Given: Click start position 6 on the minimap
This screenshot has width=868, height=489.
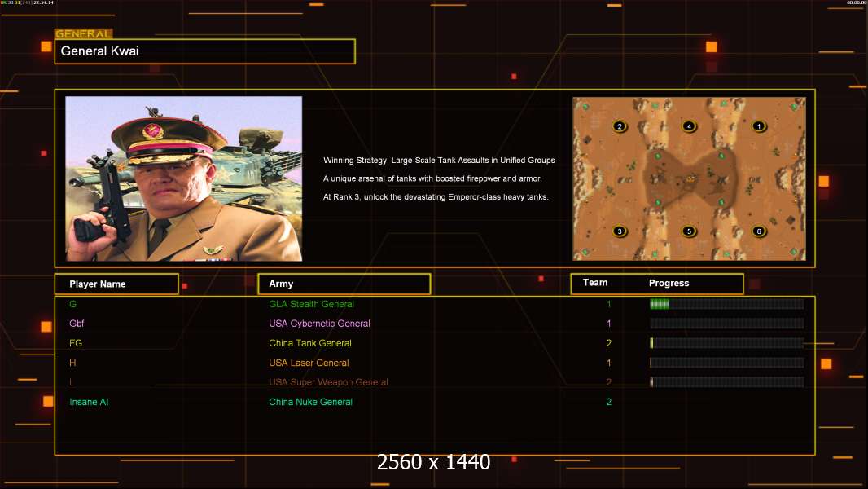Looking at the screenshot, I should point(759,231).
